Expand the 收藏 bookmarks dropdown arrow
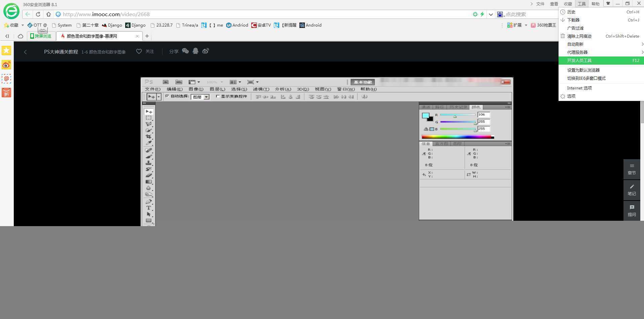 pos(23,25)
